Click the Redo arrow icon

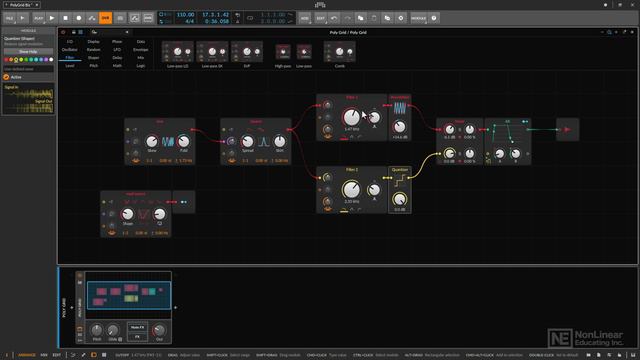pos(347,18)
